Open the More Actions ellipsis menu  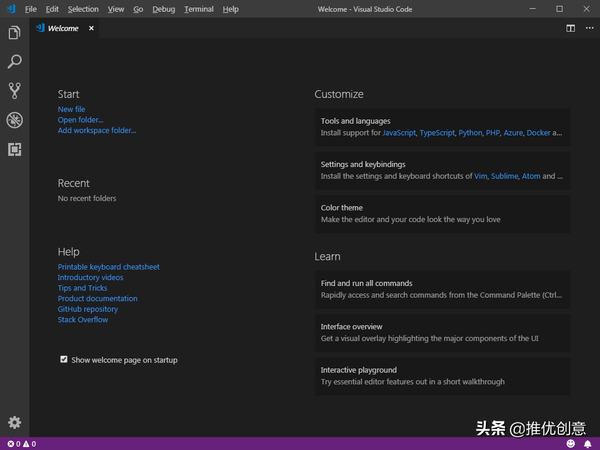(x=590, y=28)
